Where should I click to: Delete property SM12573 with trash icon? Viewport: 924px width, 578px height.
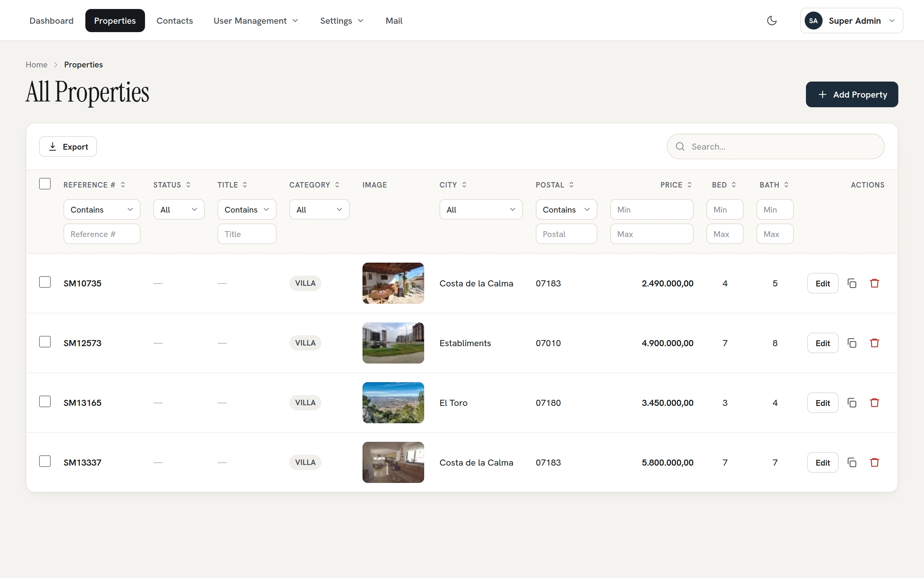click(874, 343)
